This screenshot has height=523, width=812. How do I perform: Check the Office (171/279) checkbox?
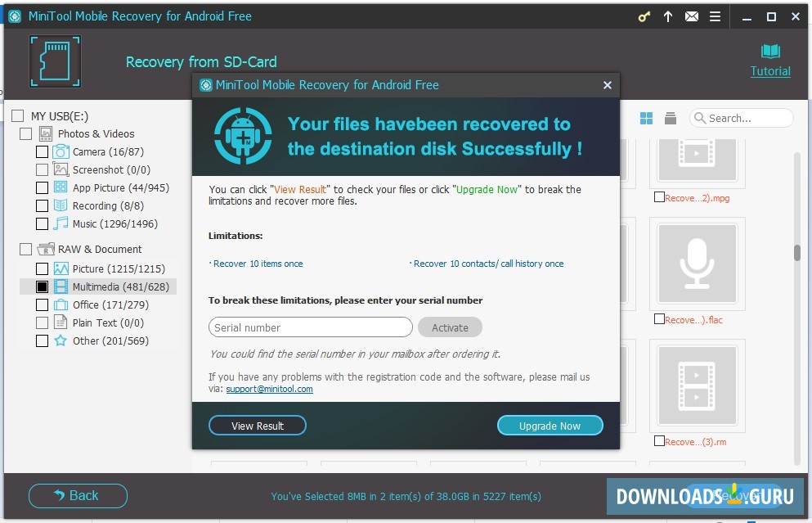point(42,304)
